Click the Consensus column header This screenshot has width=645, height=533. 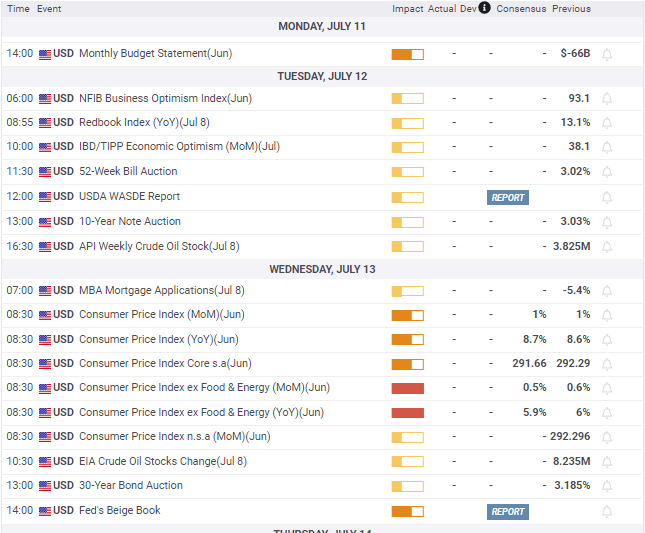coord(521,9)
